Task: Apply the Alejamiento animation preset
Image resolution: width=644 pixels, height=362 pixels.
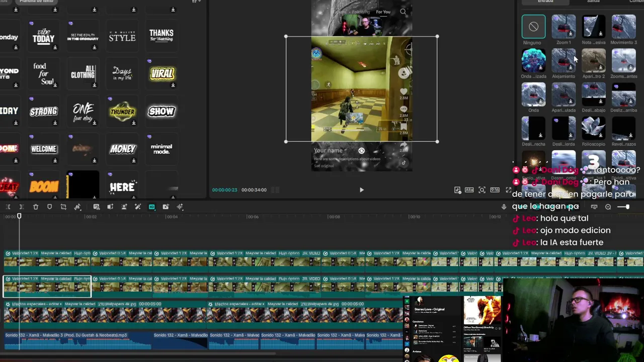Action: [x=563, y=60]
